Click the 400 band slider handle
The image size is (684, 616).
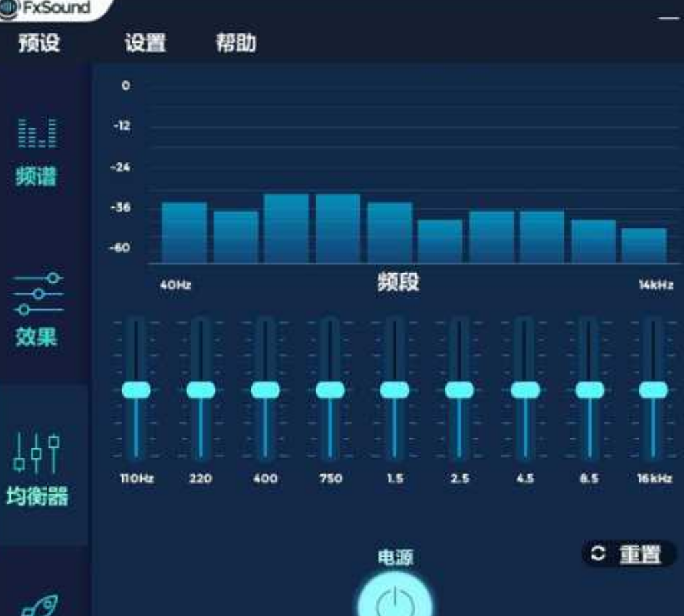(265, 390)
